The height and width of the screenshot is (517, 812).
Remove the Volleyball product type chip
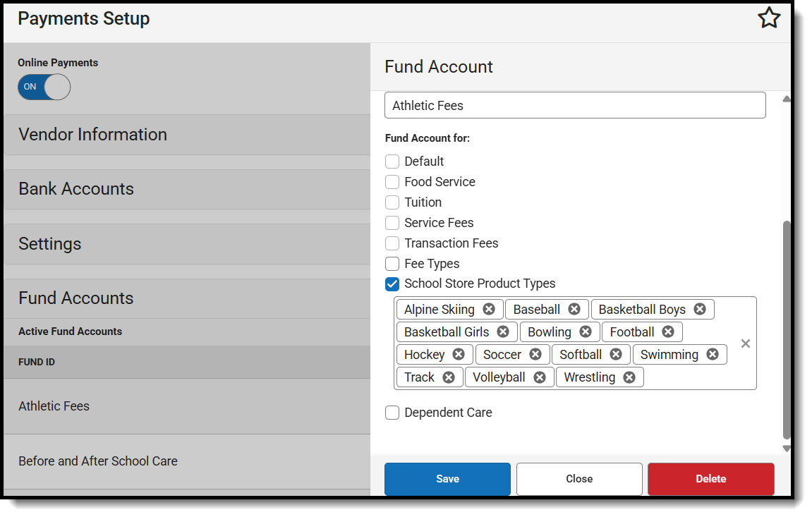click(540, 377)
